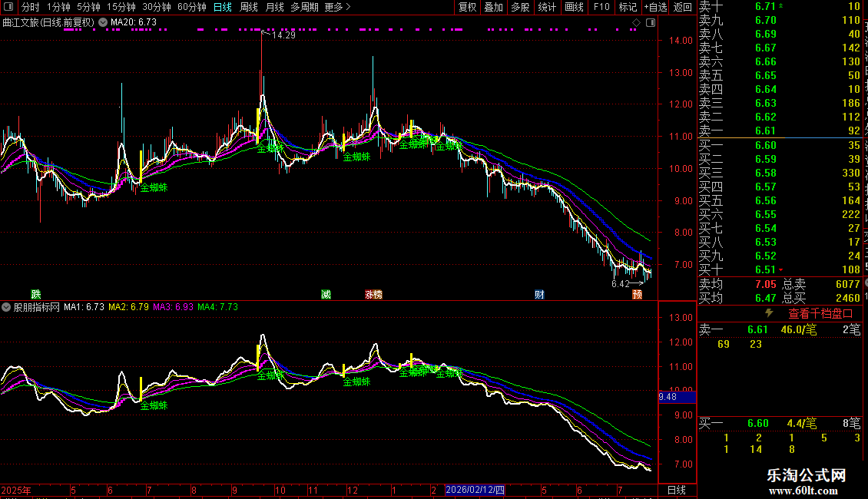Open the chart options circle next to 曲江文旅
The height and width of the screenshot is (499, 868).
[x=103, y=22]
